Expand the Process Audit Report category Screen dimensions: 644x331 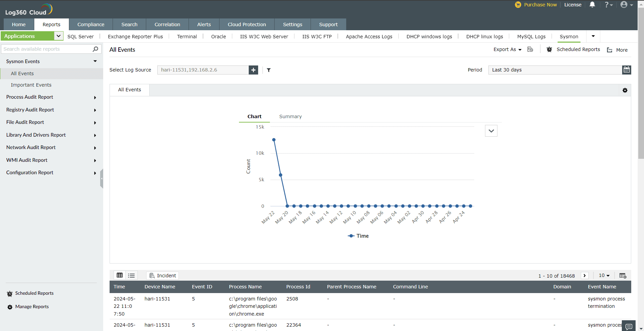(x=95, y=97)
